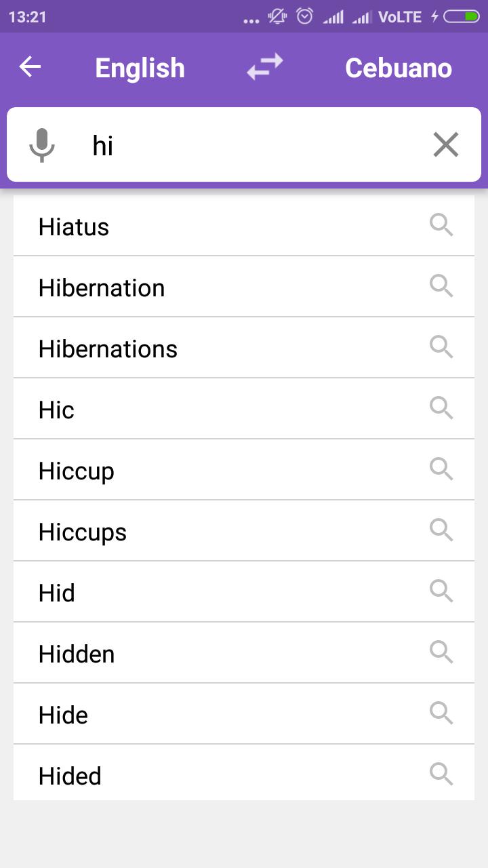Image resolution: width=488 pixels, height=868 pixels.
Task: Open the Hiatus word entry
Action: [x=244, y=226]
